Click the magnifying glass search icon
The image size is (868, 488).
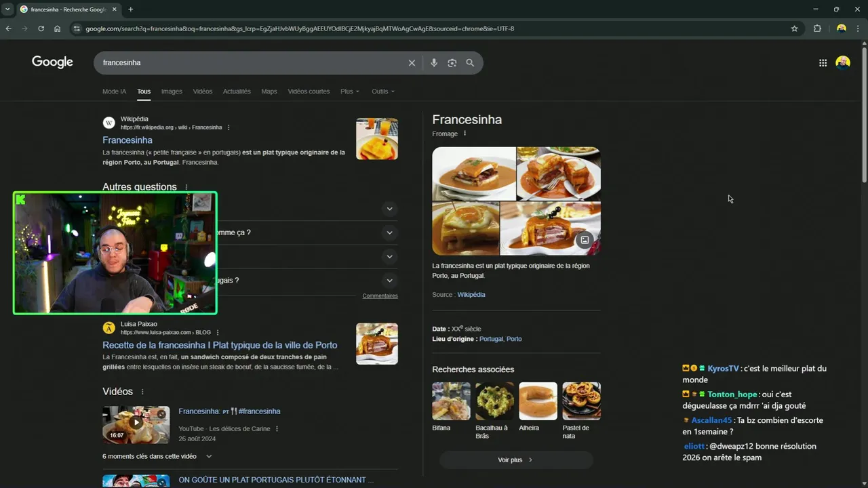coord(470,62)
